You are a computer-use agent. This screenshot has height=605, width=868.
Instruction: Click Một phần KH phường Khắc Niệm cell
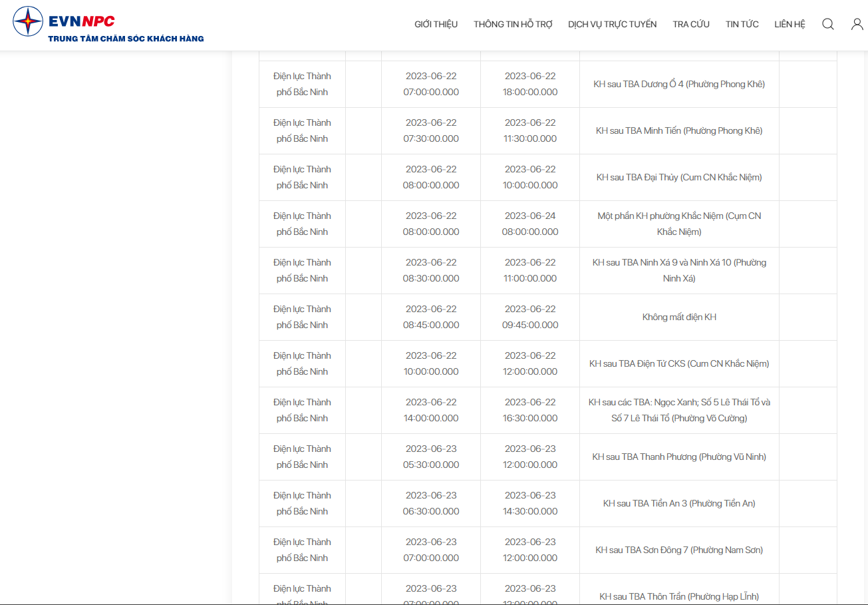[679, 224]
